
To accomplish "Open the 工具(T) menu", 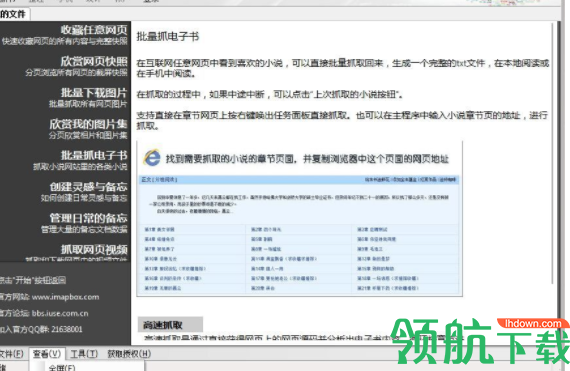I will coord(84,354).
